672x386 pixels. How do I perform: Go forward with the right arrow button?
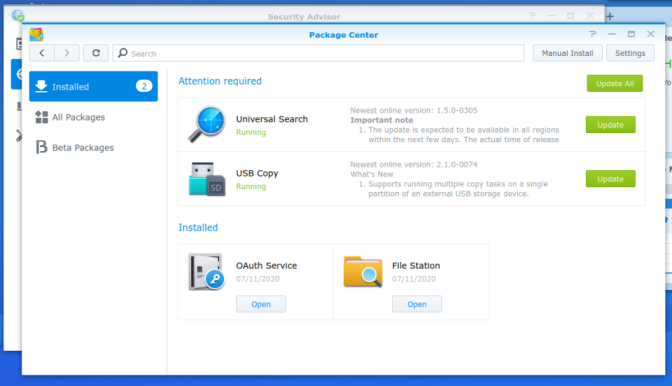point(66,53)
